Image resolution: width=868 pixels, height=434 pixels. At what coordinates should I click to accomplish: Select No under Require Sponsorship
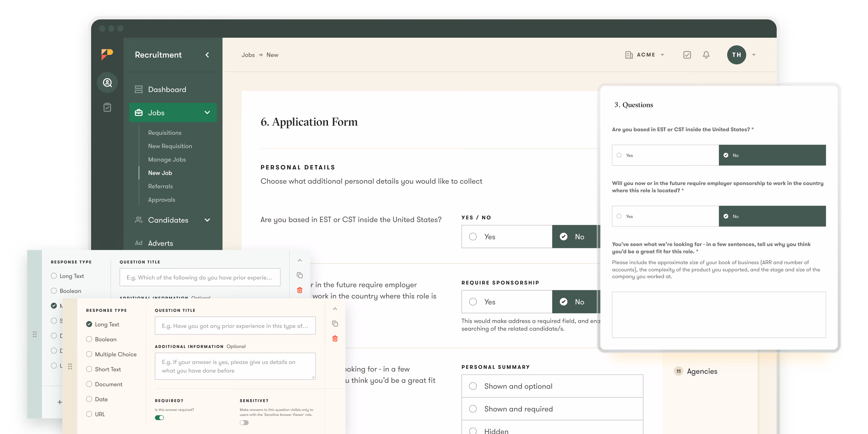tap(577, 302)
